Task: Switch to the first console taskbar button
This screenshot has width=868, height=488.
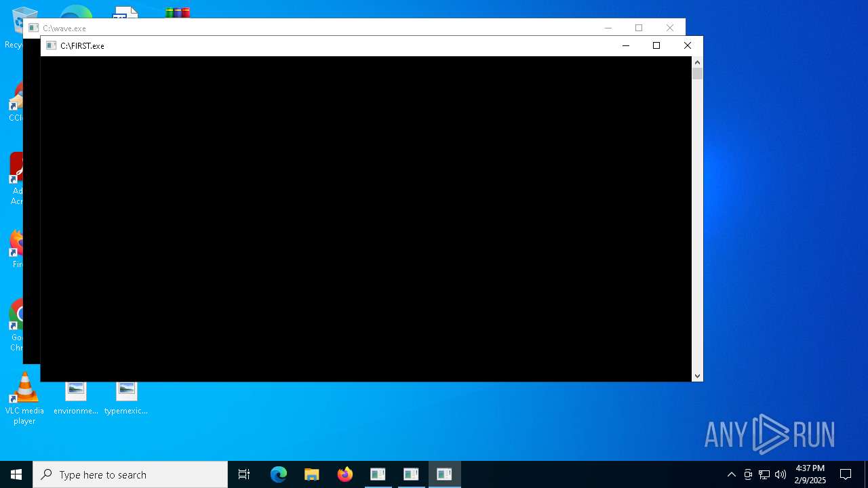Action: [x=378, y=474]
